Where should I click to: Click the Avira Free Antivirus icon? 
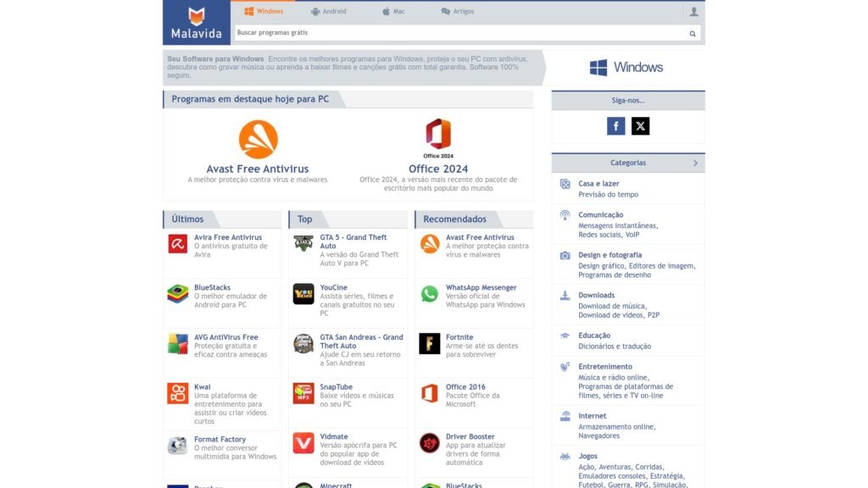click(x=178, y=243)
